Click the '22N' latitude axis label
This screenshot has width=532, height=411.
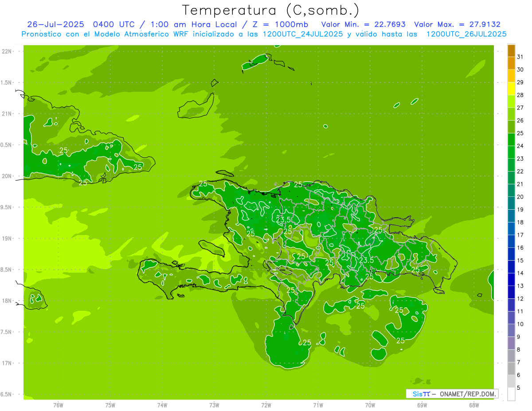point(8,51)
